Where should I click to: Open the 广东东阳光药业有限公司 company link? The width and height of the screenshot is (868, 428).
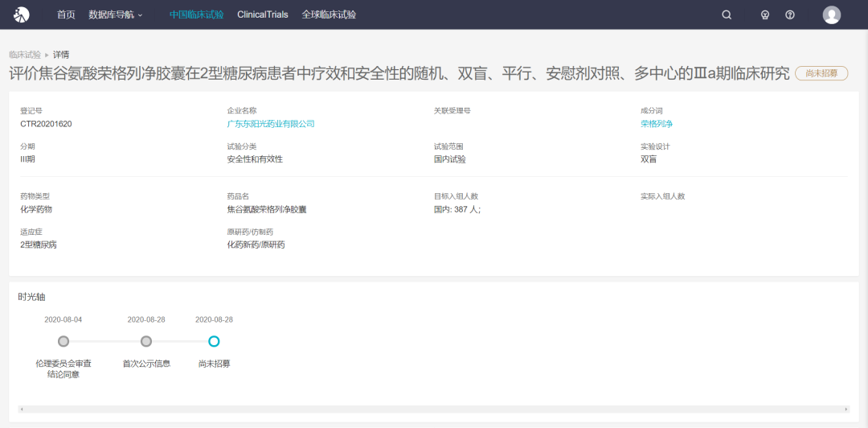tap(271, 124)
